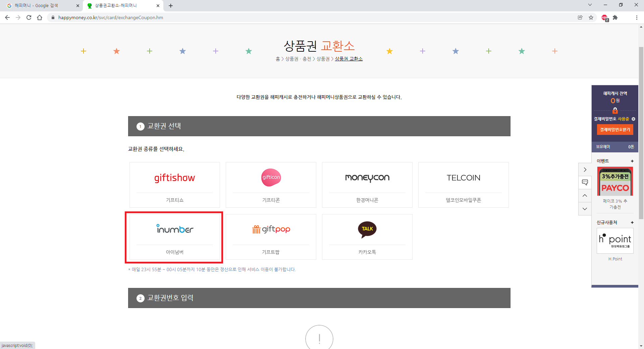Choose the moneycon coupon card

click(367, 185)
